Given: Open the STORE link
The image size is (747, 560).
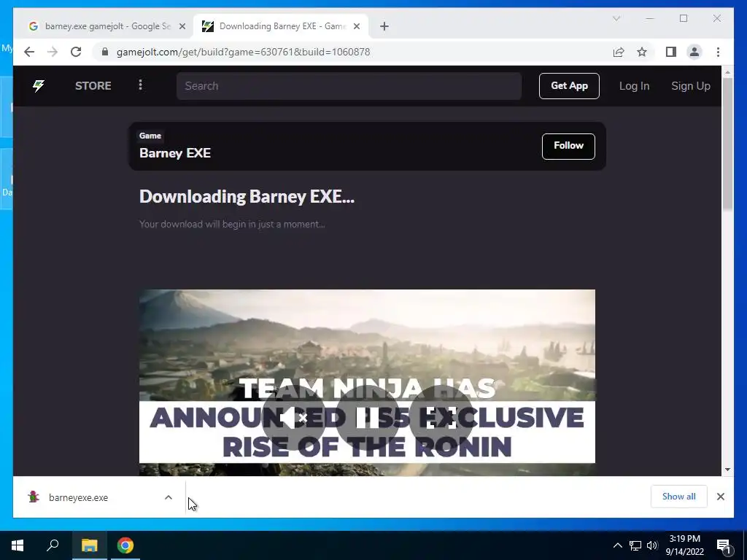Looking at the screenshot, I should pos(93,86).
